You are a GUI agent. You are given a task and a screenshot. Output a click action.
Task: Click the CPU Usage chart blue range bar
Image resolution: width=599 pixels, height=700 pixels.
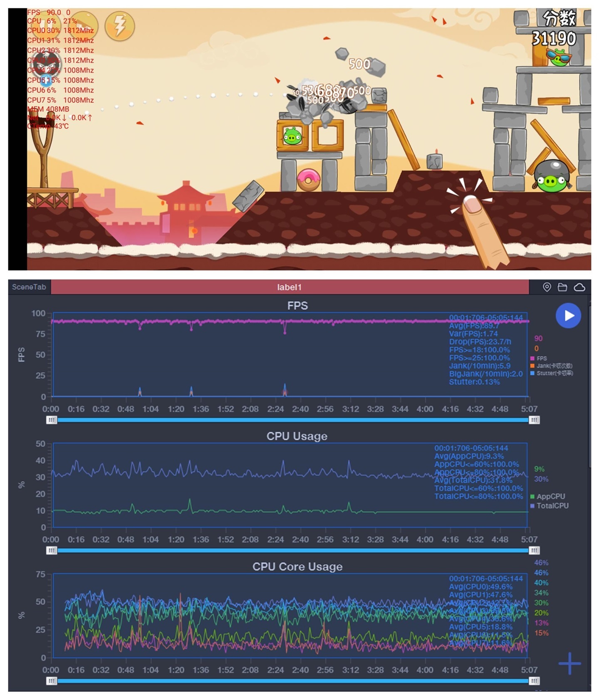(x=293, y=550)
